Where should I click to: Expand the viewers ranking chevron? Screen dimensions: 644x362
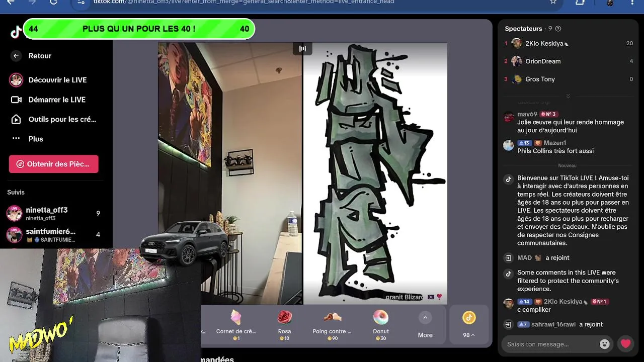(568, 96)
